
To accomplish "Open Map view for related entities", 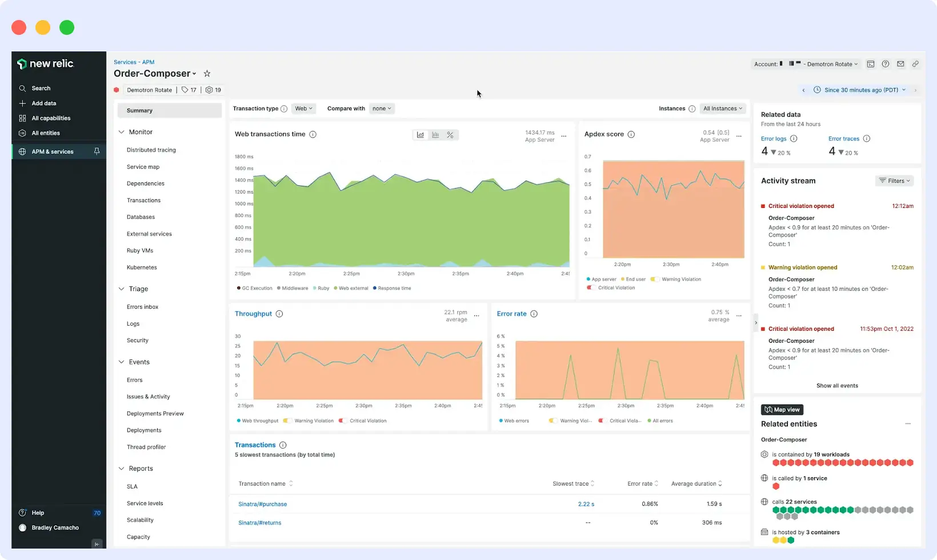I will pos(782,409).
